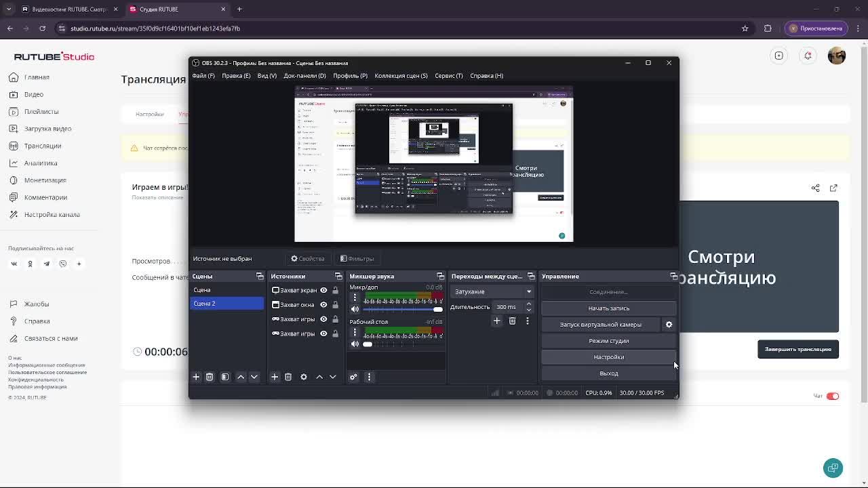
Task: Remove the selected scene with the trash icon
Action: coord(210,377)
